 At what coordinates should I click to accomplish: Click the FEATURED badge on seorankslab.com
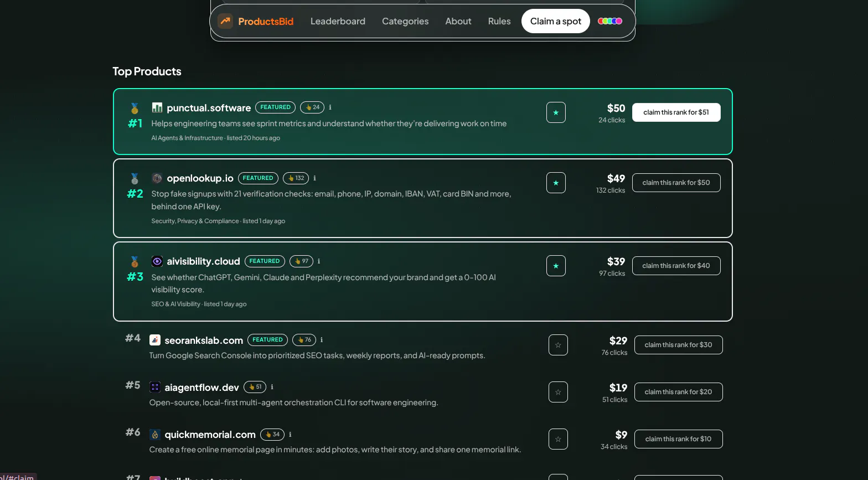click(x=267, y=340)
